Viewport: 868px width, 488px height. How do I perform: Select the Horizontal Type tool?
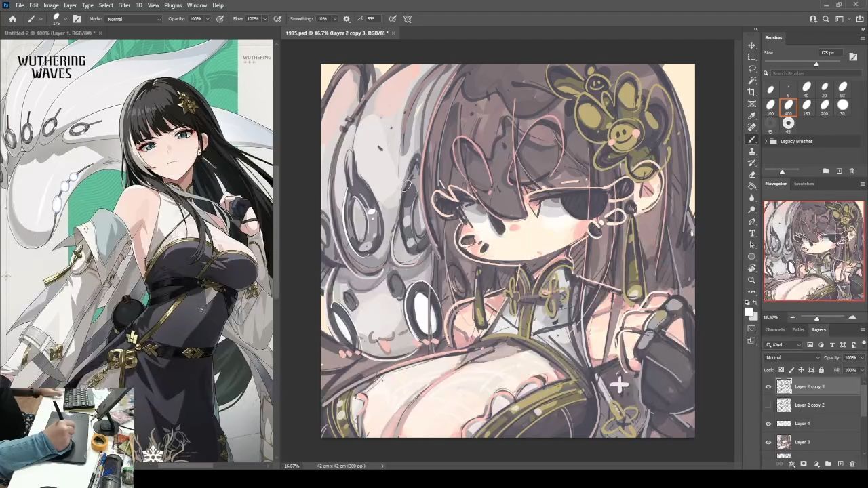coord(752,233)
